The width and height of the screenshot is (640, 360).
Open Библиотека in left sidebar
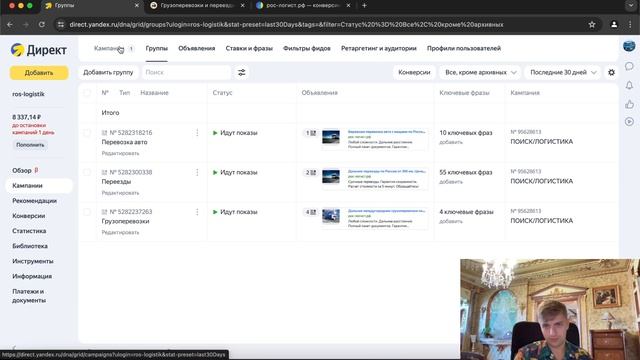pos(30,246)
